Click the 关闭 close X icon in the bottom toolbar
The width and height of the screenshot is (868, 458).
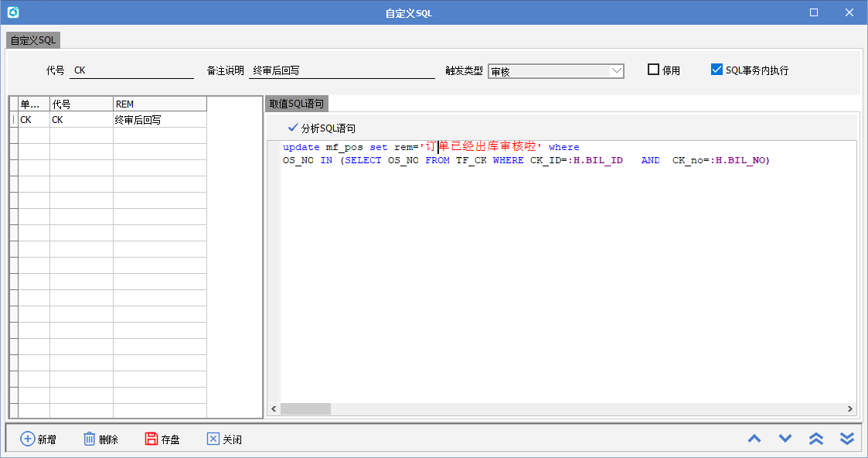[x=213, y=439]
